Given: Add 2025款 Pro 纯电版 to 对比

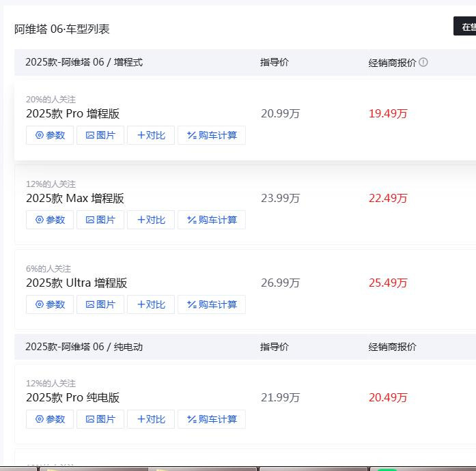Looking at the screenshot, I should coord(151,419).
